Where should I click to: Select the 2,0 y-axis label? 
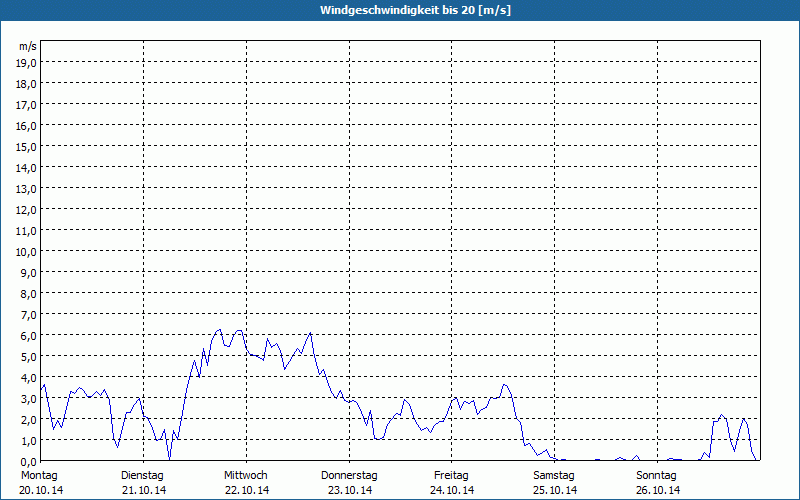[29, 420]
